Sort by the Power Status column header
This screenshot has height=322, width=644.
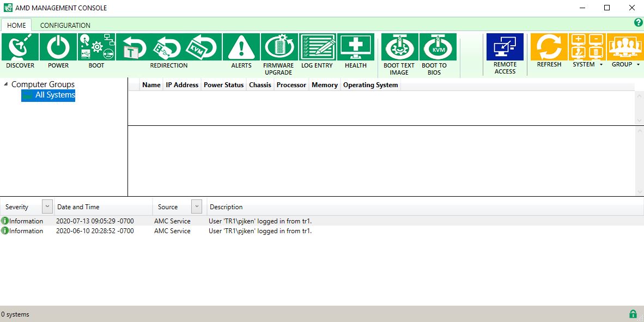[224, 85]
